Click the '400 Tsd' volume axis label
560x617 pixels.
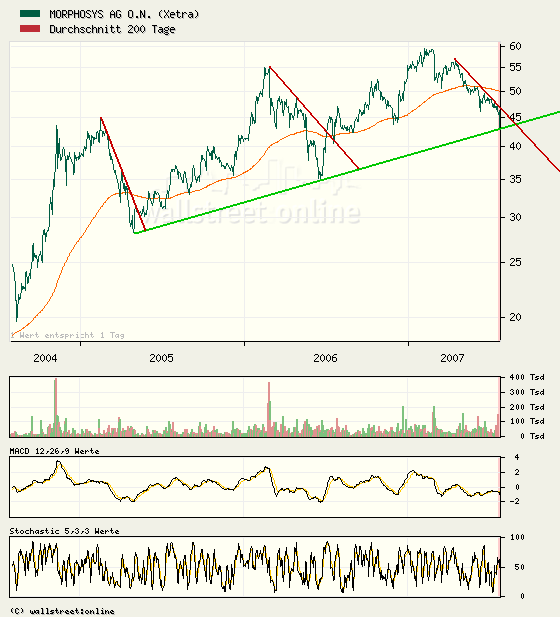[527, 377]
